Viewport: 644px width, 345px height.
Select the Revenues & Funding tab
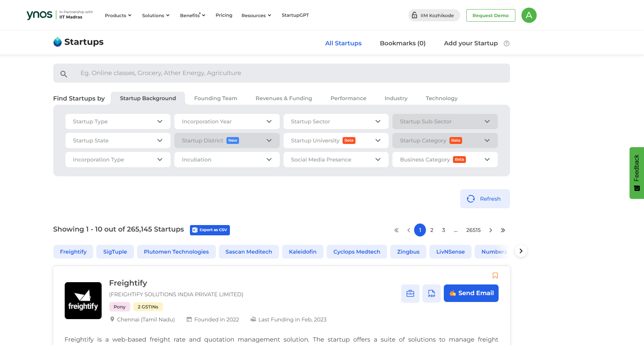click(x=284, y=98)
